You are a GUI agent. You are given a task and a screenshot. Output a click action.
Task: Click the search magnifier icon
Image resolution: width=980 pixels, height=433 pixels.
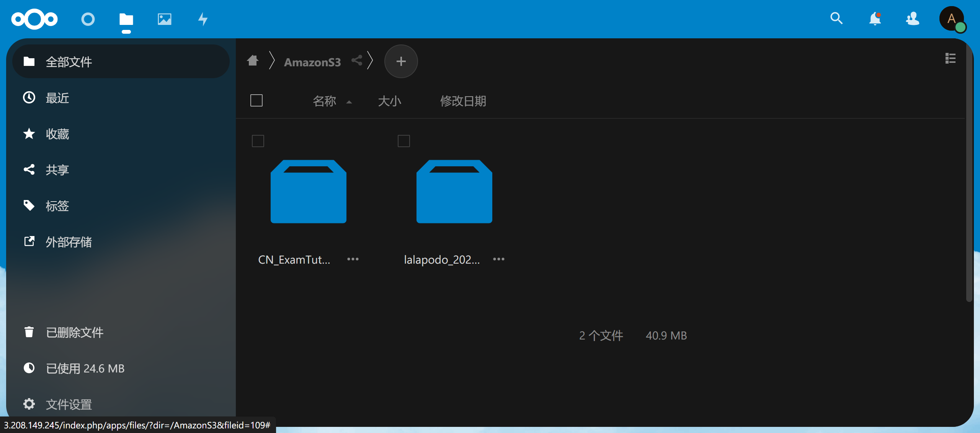click(x=836, y=18)
